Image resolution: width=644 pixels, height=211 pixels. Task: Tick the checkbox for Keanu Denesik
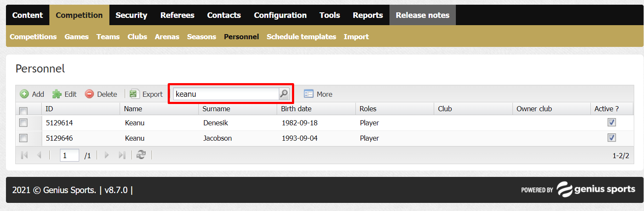(23, 123)
